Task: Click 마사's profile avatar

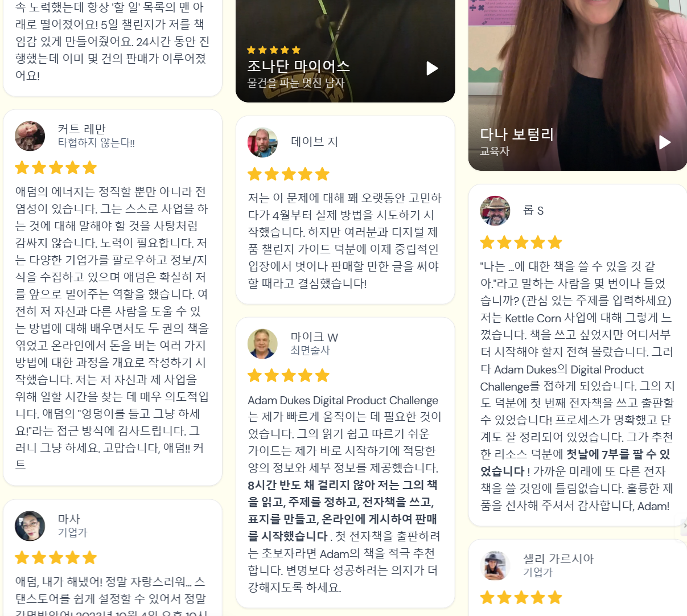Action: pos(30,526)
